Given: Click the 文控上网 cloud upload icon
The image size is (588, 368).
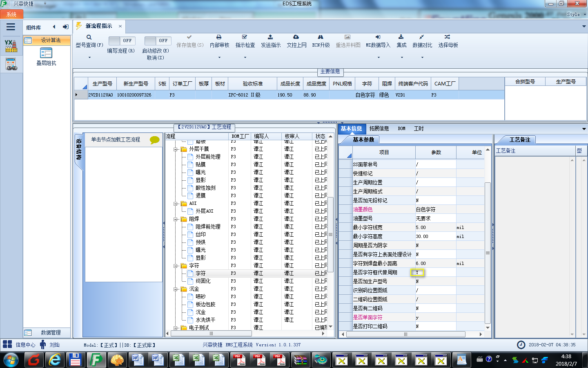Looking at the screenshot, I should [296, 37].
